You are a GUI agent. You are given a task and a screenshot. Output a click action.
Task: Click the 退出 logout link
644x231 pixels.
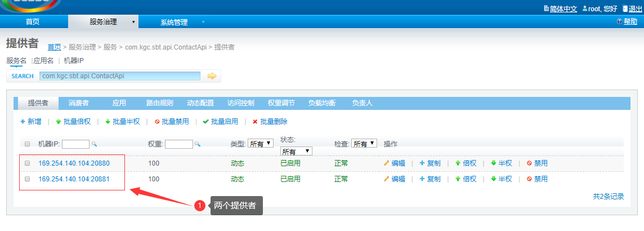[636, 9]
